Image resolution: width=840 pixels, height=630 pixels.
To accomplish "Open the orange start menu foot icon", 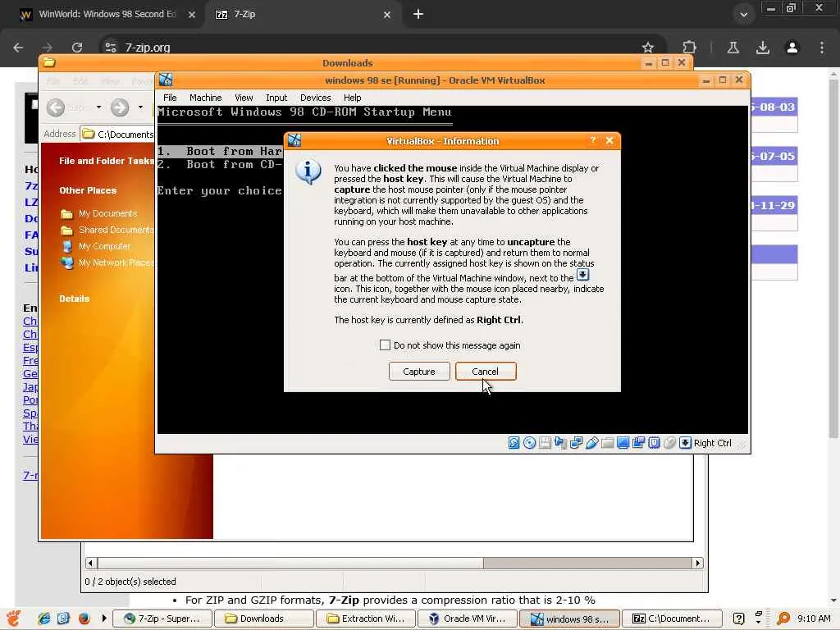I will click(x=14, y=619).
